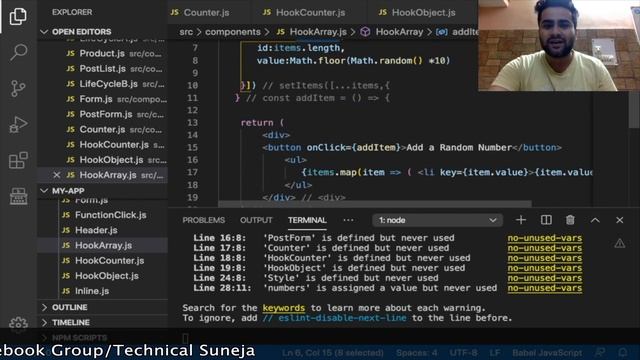Open the PROBLEMS panel tab
This screenshot has height=360, width=640.
click(204, 220)
